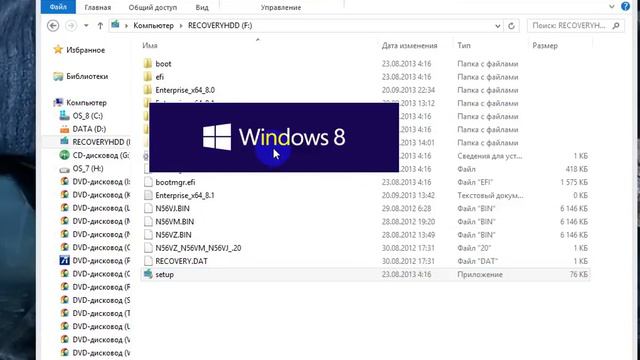The height and width of the screenshot is (360, 640).
Task: Select OS_7 (H:) drive
Action: tap(88, 168)
